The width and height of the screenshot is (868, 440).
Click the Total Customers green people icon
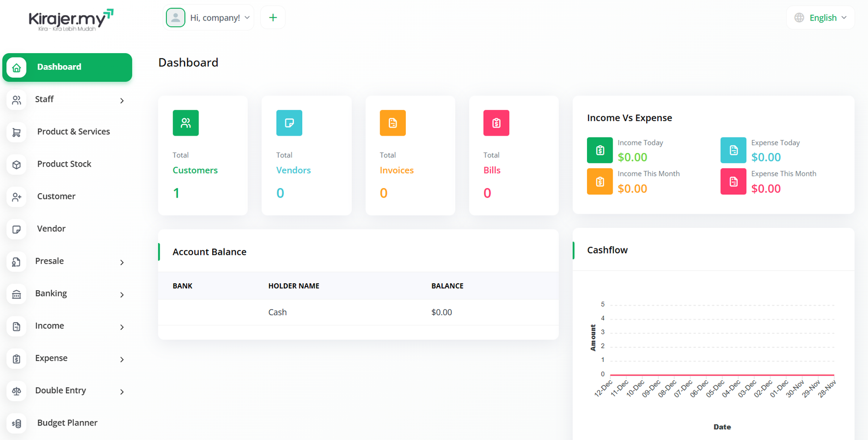click(186, 123)
